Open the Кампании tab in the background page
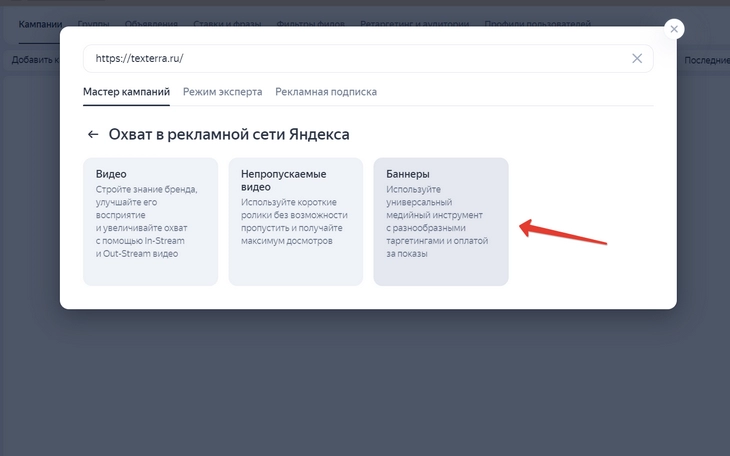Image resolution: width=730 pixels, height=456 pixels. [40, 24]
